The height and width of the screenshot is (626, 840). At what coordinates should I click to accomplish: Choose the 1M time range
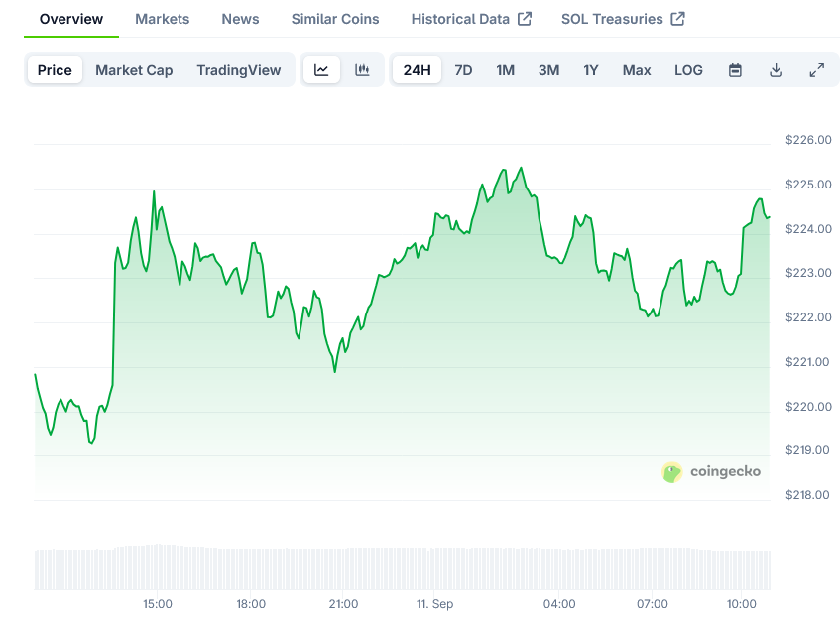(505, 70)
